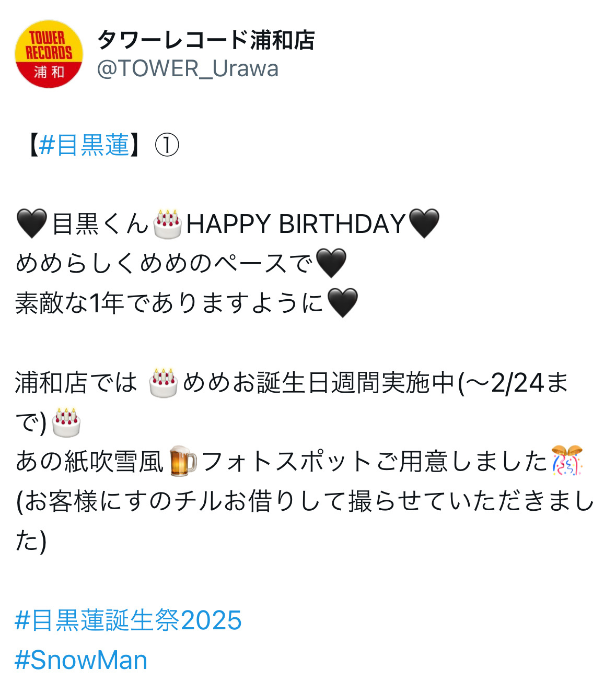The width and height of the screenshot is (616, 693).
Task: Click the 素敵な1年でありますように line
Action: [170, 303]
